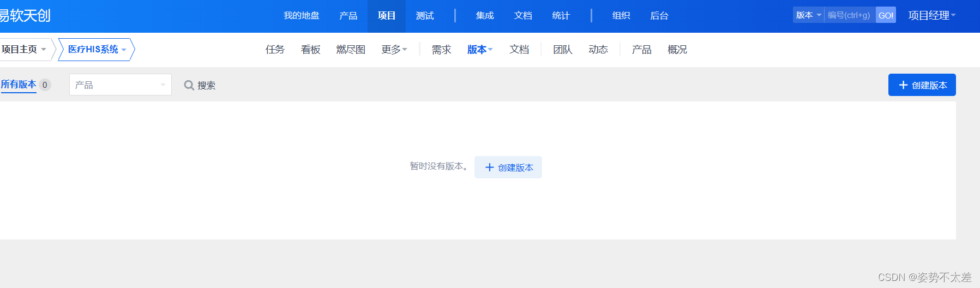Open the 燃尽图 tab
Viewport: 980px width, 288px height.
tap(351, 50)
